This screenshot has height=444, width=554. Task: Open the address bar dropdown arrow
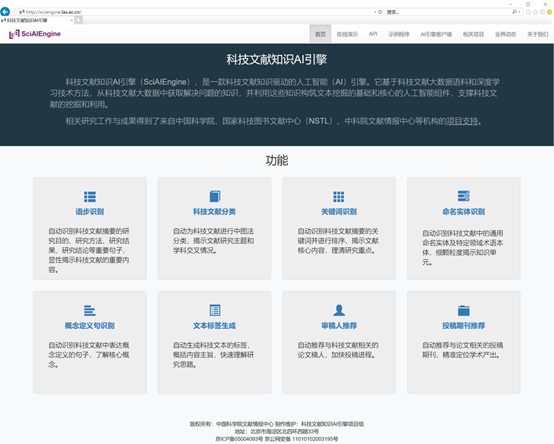[375, 12]
